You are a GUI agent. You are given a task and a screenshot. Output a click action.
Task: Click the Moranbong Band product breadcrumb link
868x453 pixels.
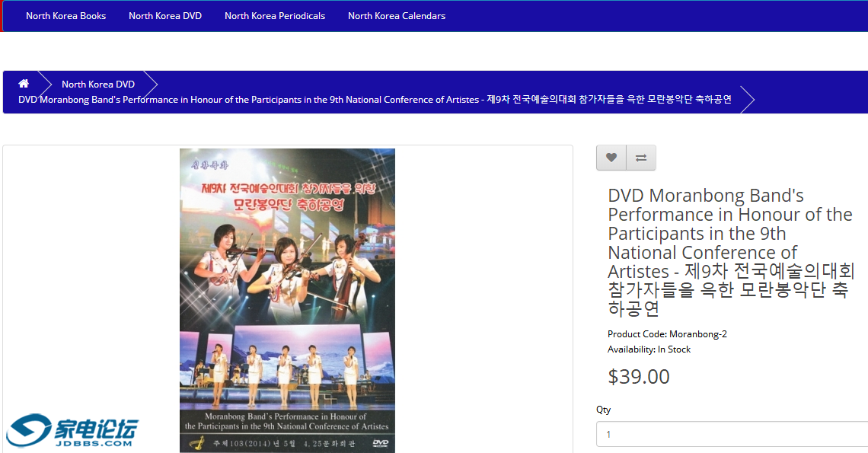pyautogui.click(x=375, y=100)
